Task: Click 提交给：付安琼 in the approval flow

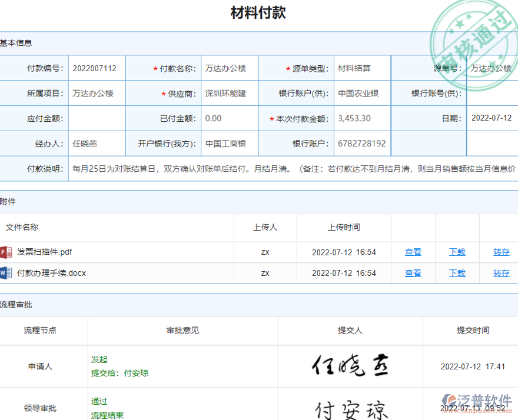Action: 120,372
